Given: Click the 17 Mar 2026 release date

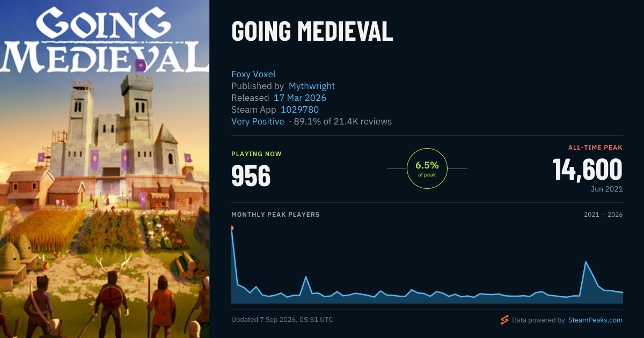Looking at the screenshot, I should click(x=300, y=98).
